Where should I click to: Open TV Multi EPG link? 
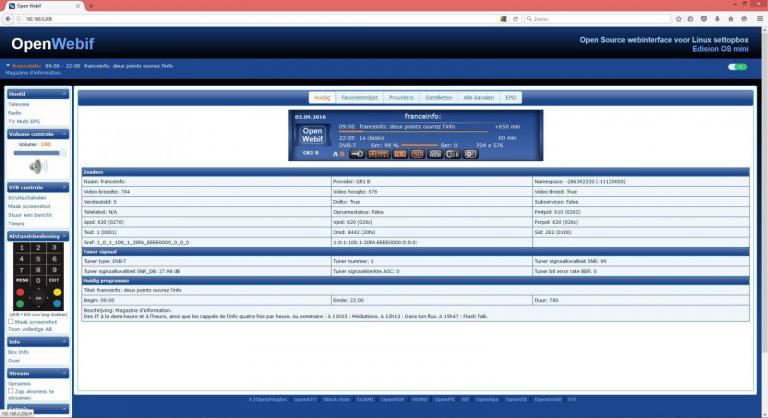coord(24,121)
